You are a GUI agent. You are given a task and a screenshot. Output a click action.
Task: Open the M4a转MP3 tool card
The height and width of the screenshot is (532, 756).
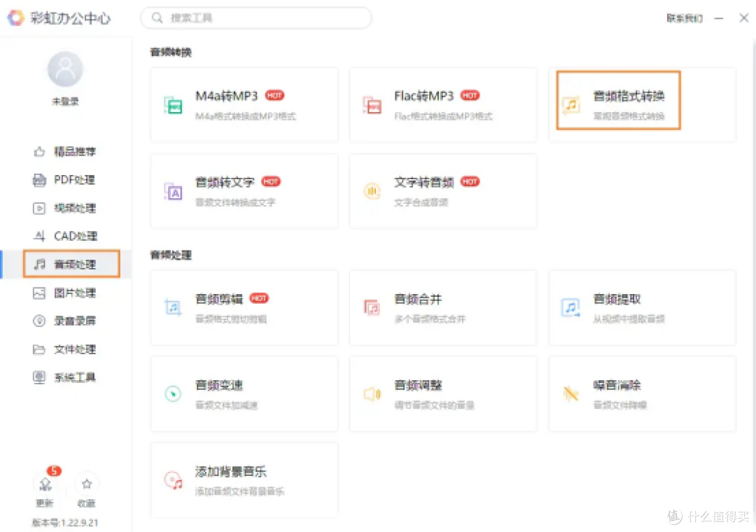pyautogui.click(x=244, y=105)
